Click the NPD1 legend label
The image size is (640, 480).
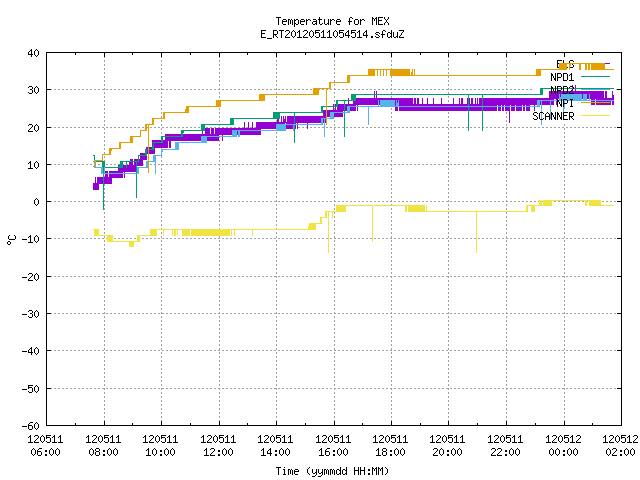(x=562, y=77)
